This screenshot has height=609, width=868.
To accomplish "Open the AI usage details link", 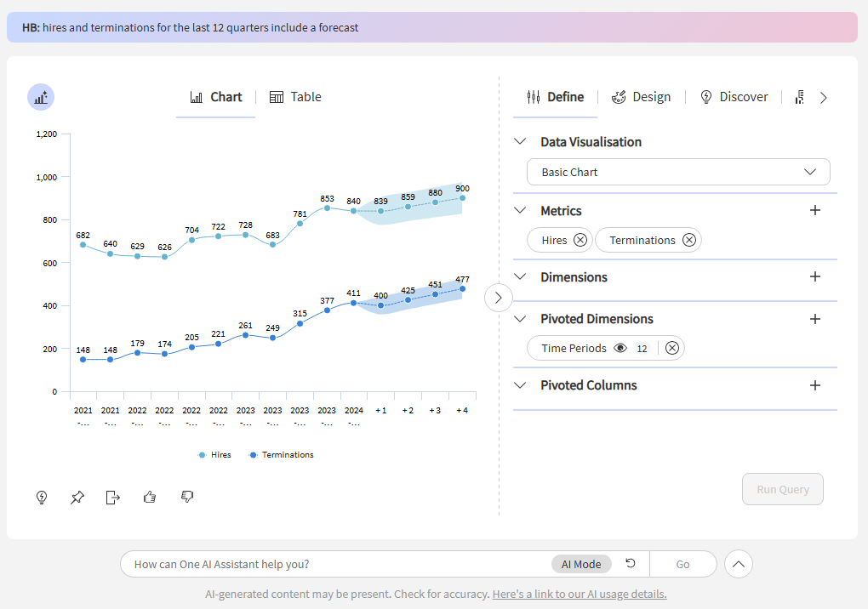I will 580,595.
